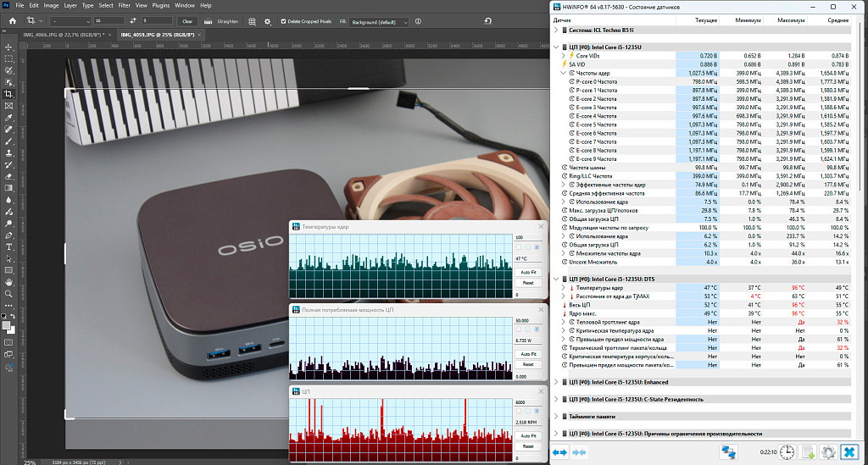Click the HWiNFO log file icon
868x465 pixels.
point(809,452)
